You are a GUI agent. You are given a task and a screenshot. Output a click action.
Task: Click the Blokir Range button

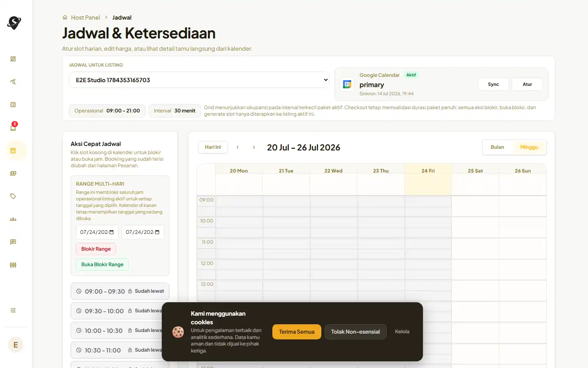(96, 249)
